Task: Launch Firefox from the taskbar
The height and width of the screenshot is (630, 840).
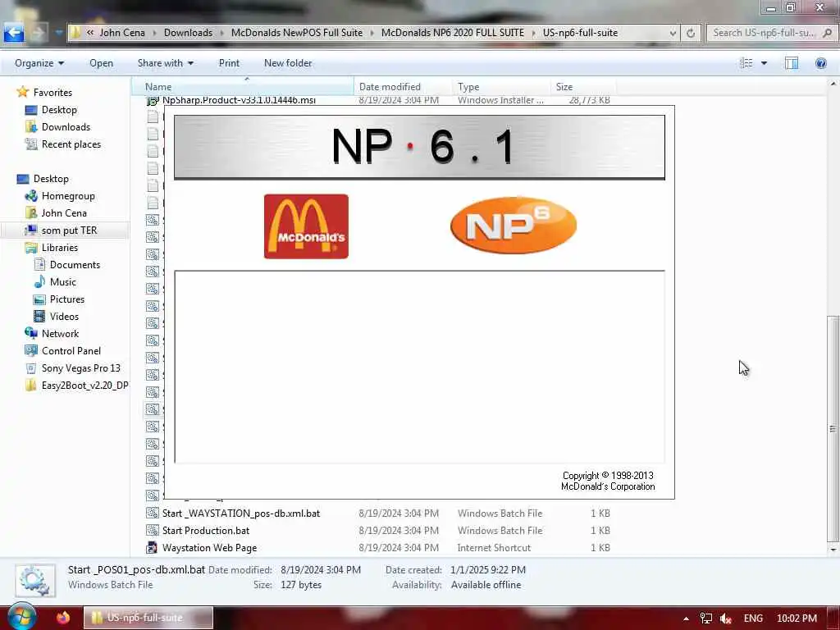Action: pos(62,618)
